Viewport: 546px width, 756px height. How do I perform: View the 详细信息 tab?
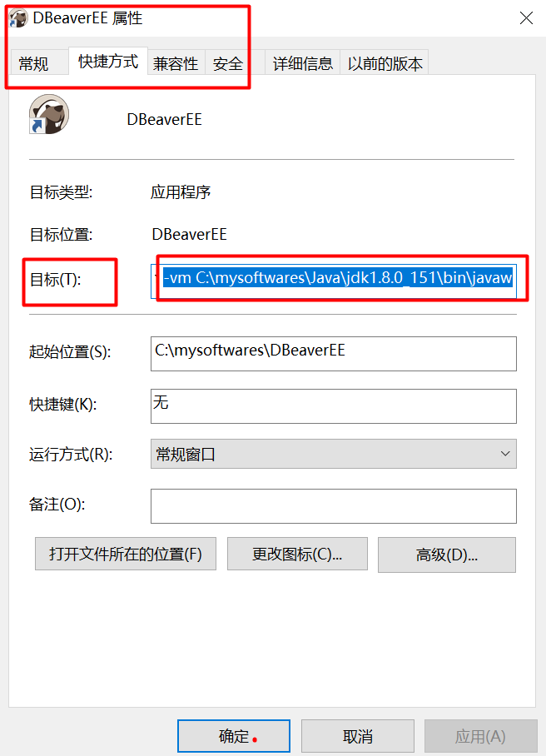point(303,63)
